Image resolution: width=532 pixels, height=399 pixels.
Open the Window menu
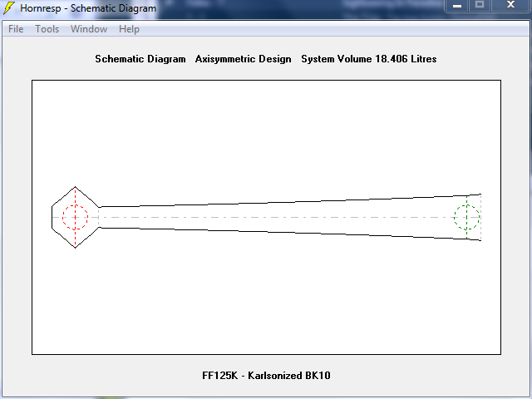click(x=89, y=29)
